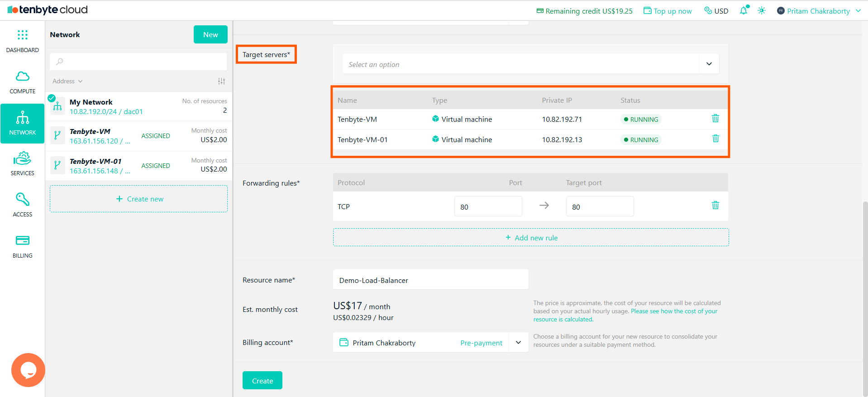
Task: Select the Network sidebar item
Action: click(x=22, y=124)
